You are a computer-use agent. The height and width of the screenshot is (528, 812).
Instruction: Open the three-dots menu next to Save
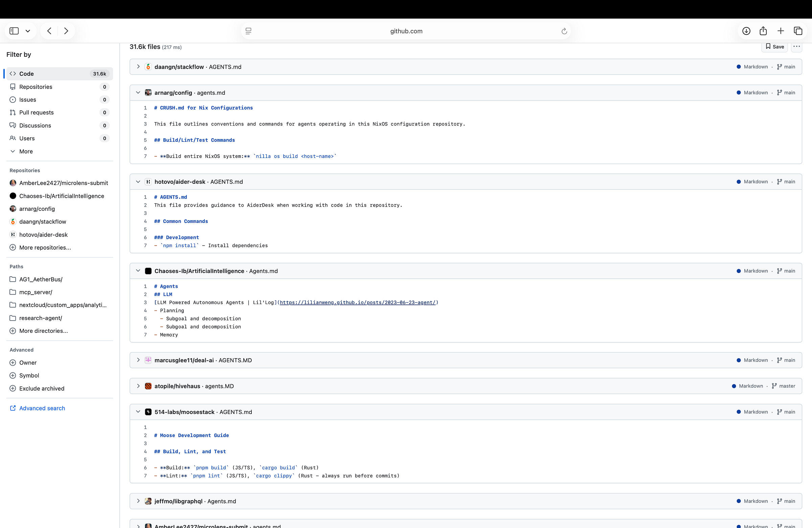pos(797,47)
